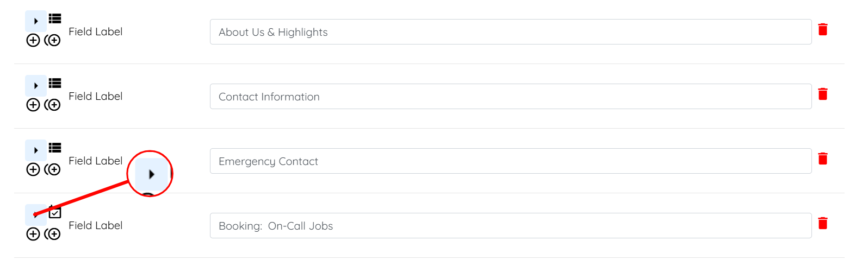Click list type icon in About Us row
Image resolution: width=868 pixels, height=266 pixels.
pos(55,18)
